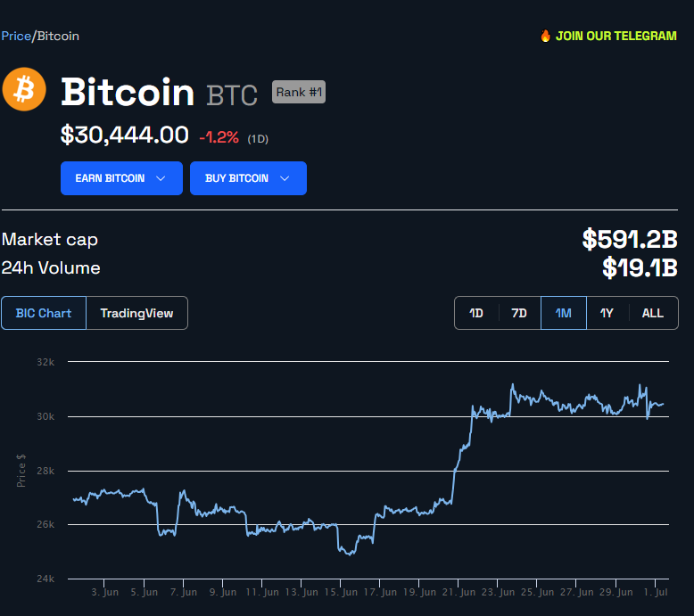Click the Price breadcrumb link
The width and height of the screenshot is (694, 616).
(16, 36)
